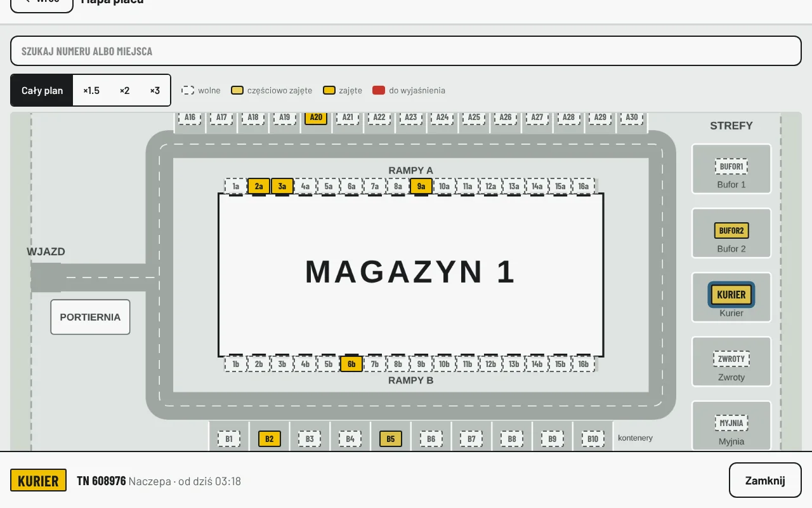The width and height of the screenshot is (812, 508).
Task: Click trailer number TN 608976
Action: pyautogui.click(x=101, y=481)
